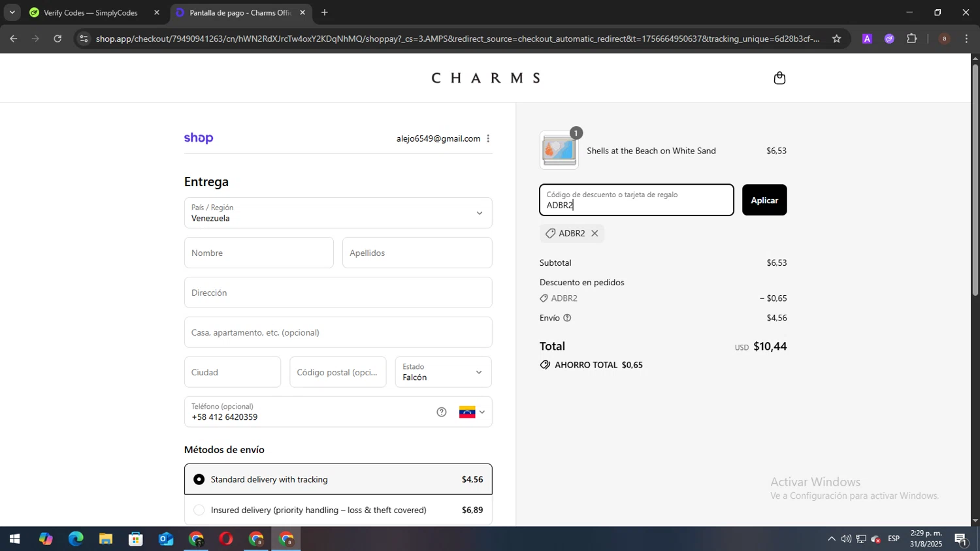The image size is (980, 551).
Task: Open File Explorer from the taskbar
Action: coord(106,539)
